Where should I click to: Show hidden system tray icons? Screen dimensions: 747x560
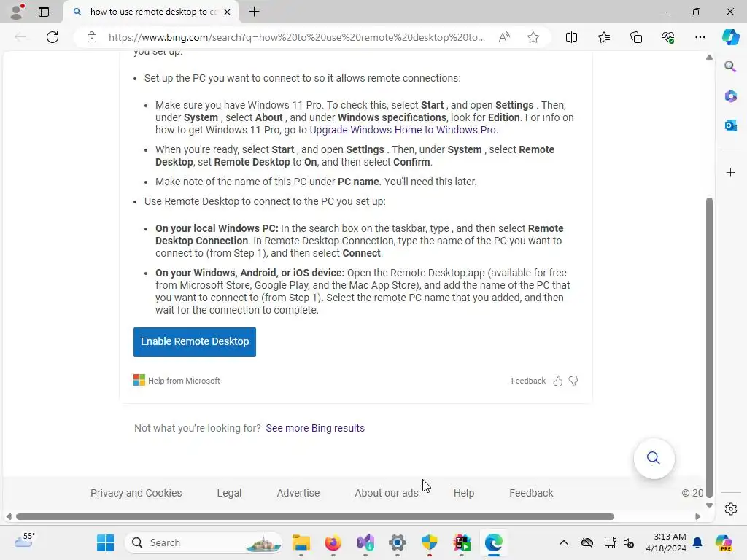click(564, 542)
